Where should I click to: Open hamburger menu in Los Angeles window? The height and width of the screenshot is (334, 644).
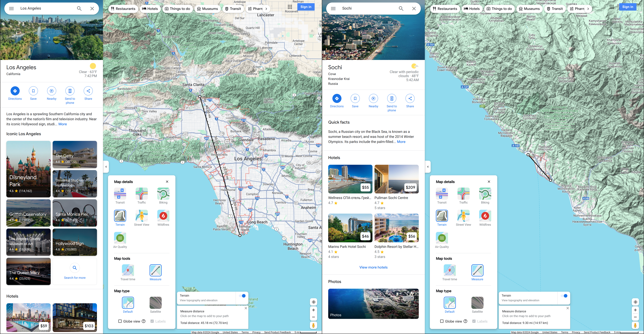coord(11,9)
